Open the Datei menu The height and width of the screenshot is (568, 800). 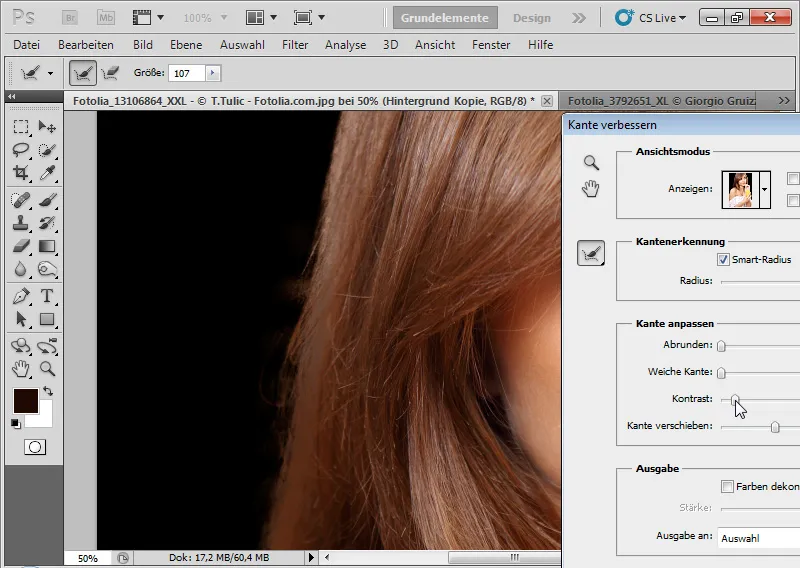click(27, 45)
